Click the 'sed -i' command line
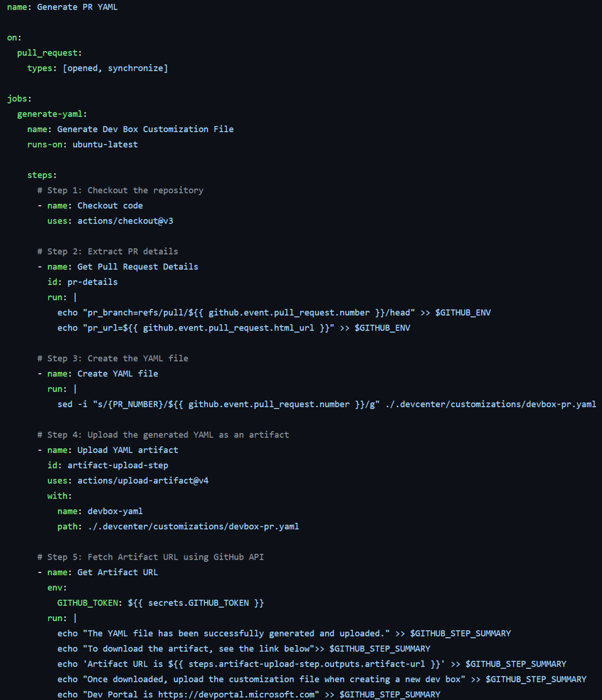602x700 pixels. pyautogui.click(x=326, y=405)
